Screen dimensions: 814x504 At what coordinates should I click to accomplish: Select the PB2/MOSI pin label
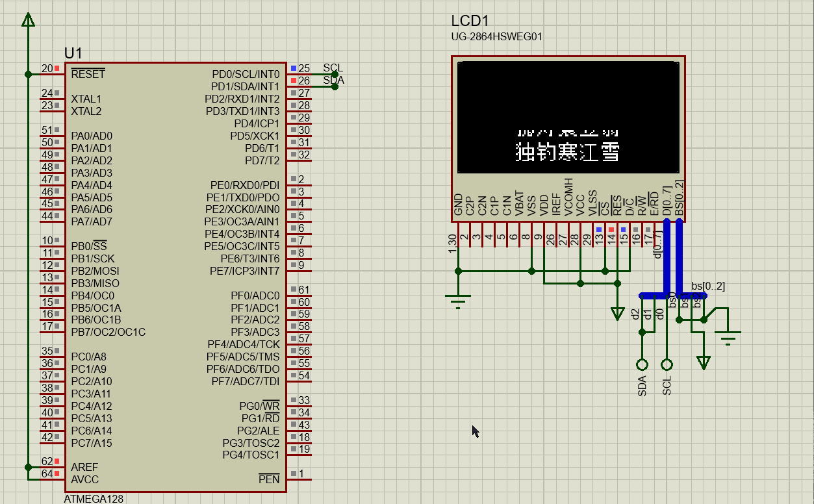click(x=95, y=271)
